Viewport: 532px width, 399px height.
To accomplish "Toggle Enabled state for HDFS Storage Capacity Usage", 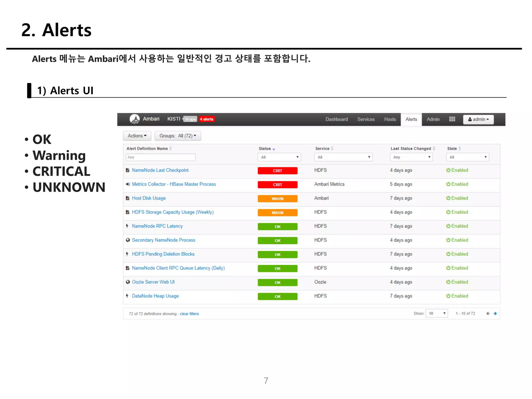I will tap(457, 212).
